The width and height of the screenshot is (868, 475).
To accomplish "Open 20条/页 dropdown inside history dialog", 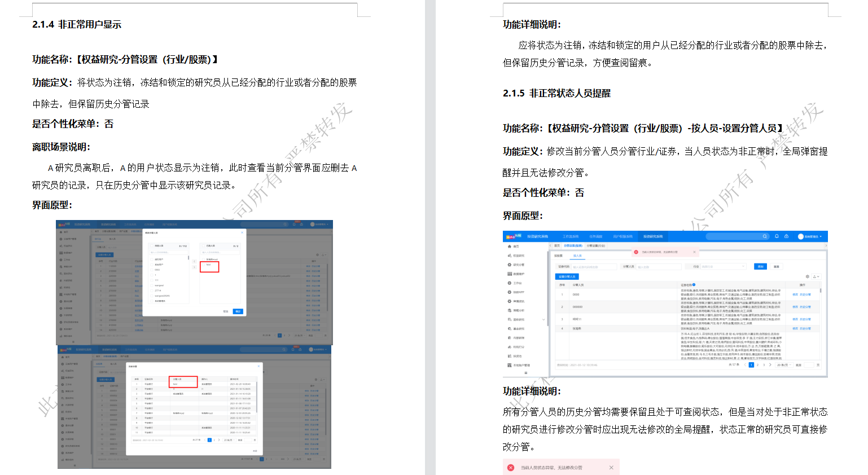I will pos(229,440).
